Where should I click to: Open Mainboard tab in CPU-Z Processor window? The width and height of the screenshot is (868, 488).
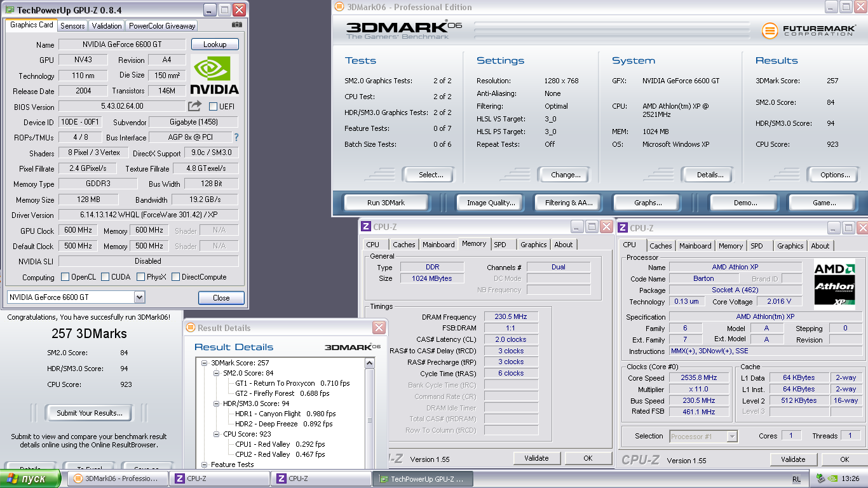coord(695,246)
